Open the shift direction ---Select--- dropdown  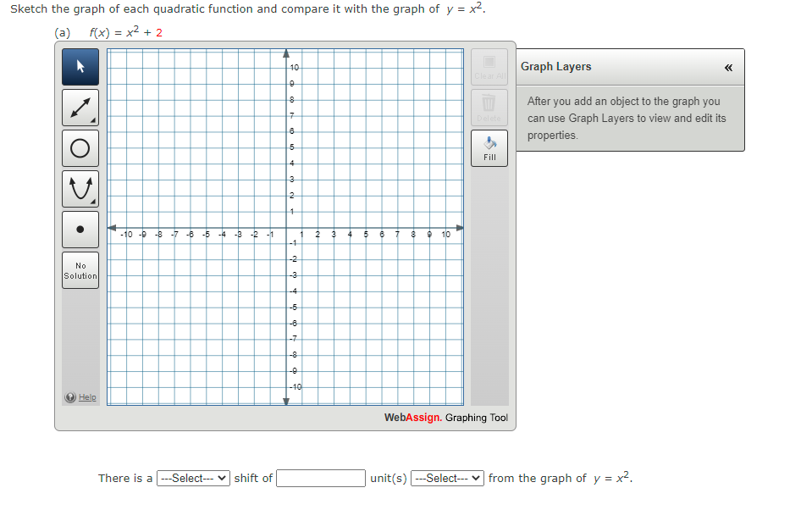click(446, 478)
